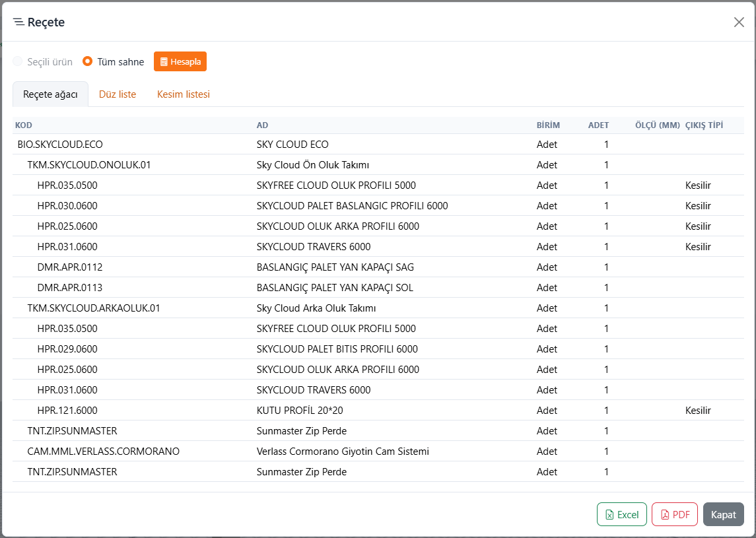The width and height of the screenshot is (756, 538).
Task: Switch to the Düz liste tab
Action: point(118,94)
